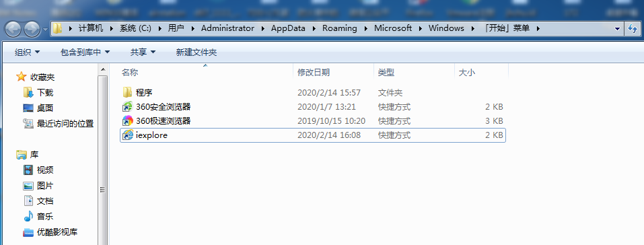Open 桌面 in the navigation pane
Viewport: 644px width, 245px height.
(45, 108)
